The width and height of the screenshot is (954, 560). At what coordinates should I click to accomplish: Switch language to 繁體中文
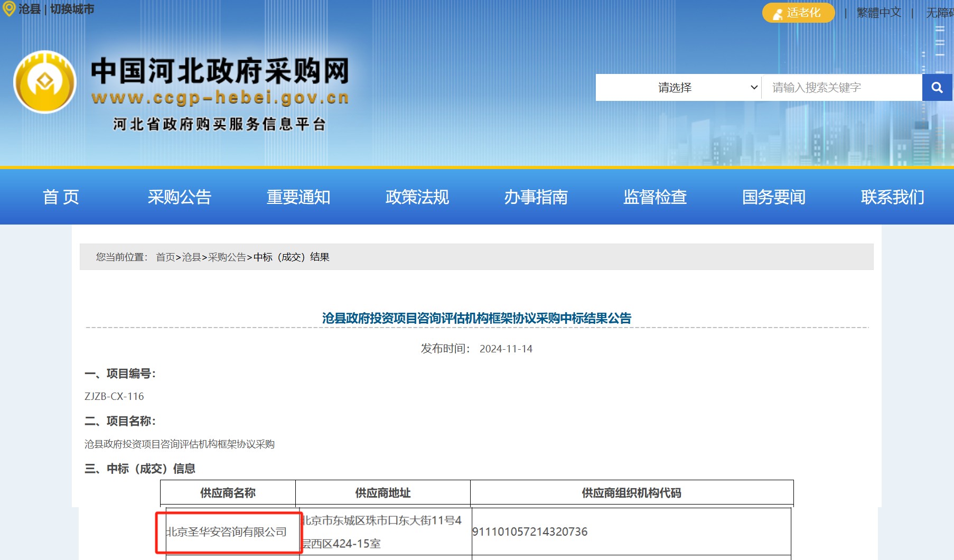click(879, 13)
